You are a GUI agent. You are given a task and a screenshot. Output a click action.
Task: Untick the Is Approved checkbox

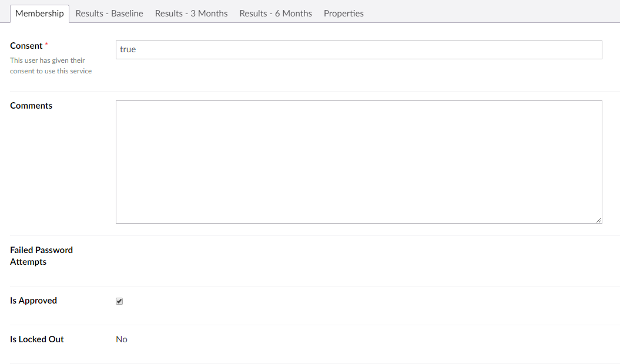tap(119, 301)
